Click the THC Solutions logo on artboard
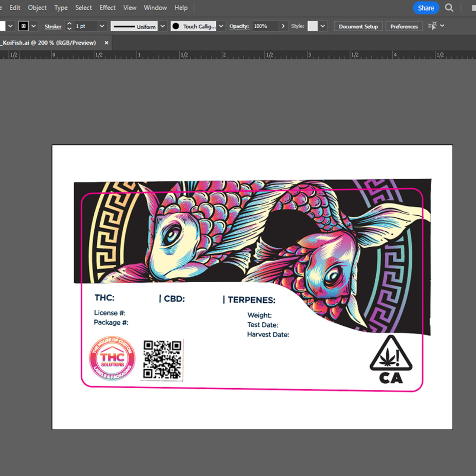The image size is (476, 476). [112, 358]
